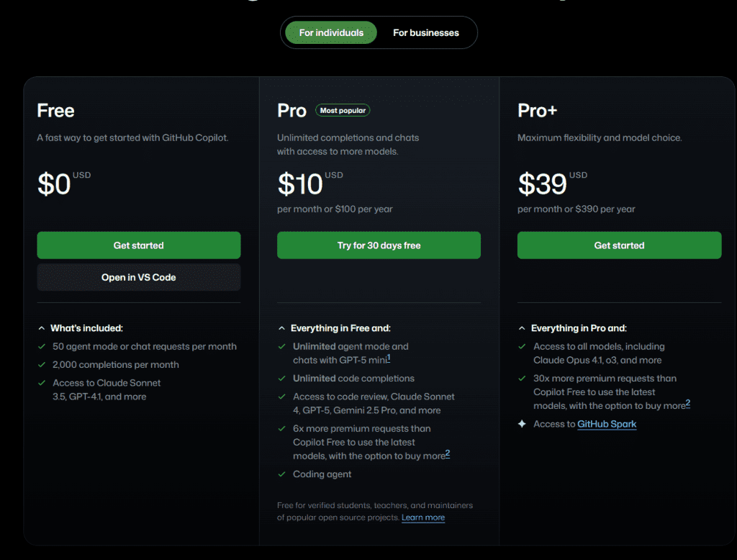The width and height of the screenshot is (737, 560).
Task: Click Get started under the Pro+ plan
Action: click(619, 245)
